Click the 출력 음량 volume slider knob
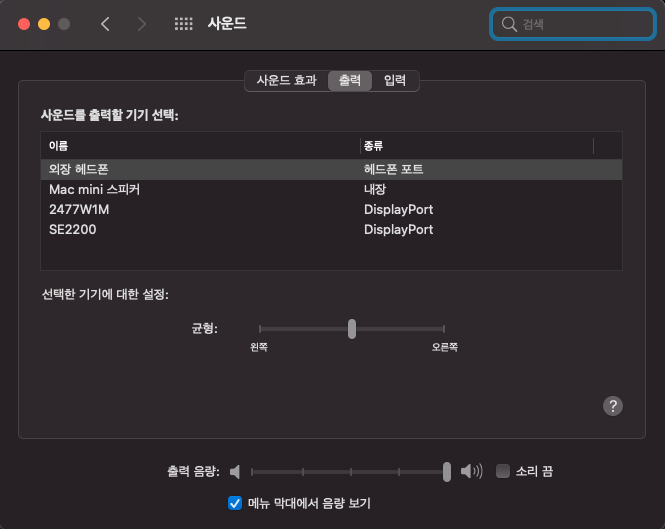 pos(447,472)
